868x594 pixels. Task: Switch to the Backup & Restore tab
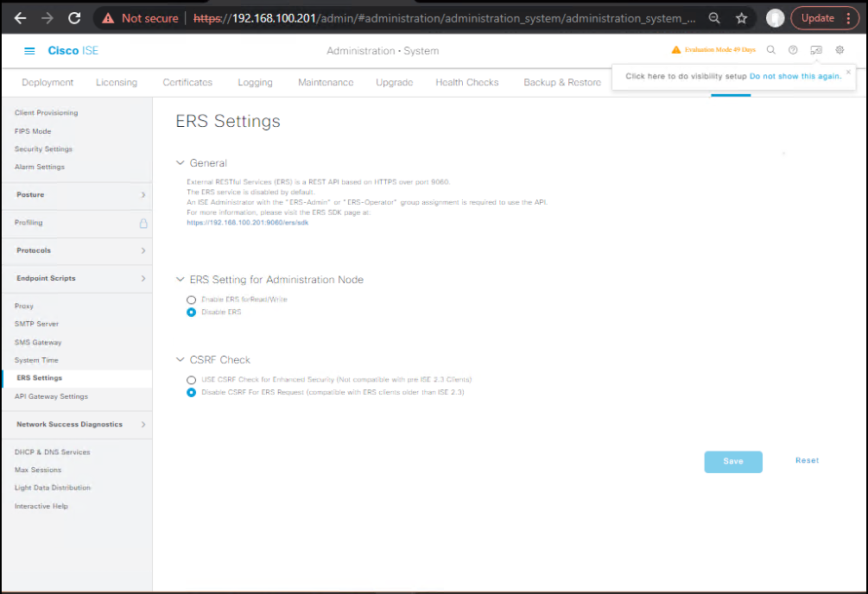pyautogui.click(x=562, y=83)
